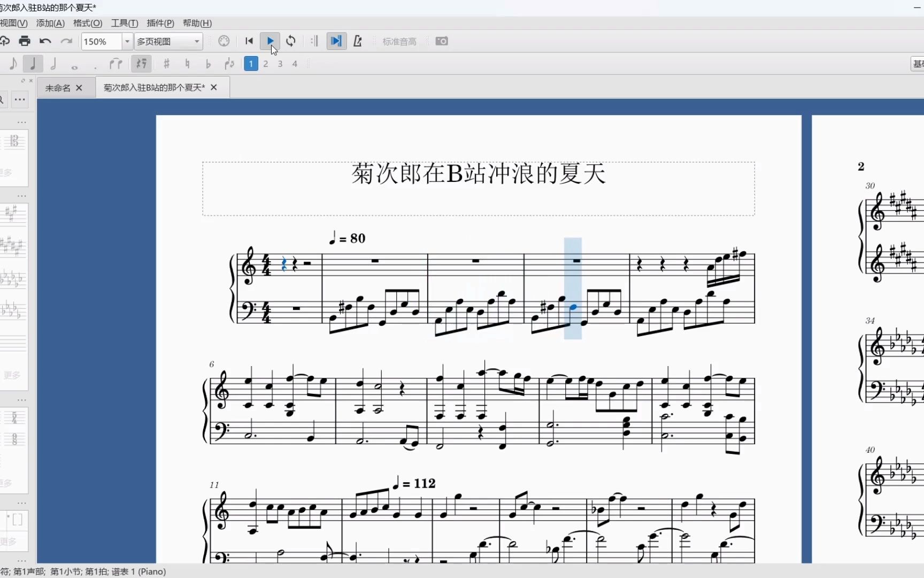924x578 pixels.
Task: Select eighth note duration
Action: coord(13,64)
